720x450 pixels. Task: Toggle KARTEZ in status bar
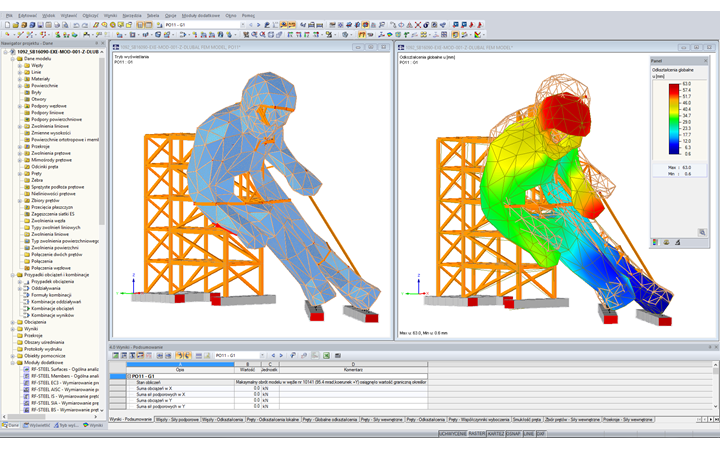495,433
